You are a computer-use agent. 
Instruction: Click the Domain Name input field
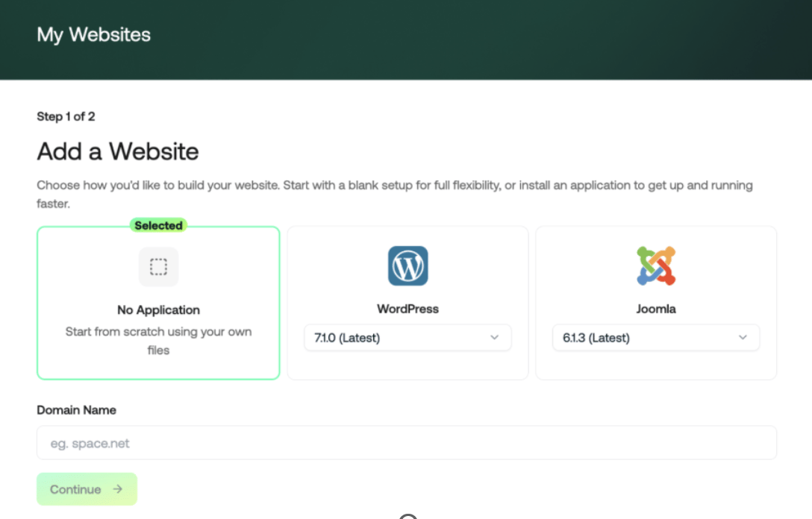[407, 443]
